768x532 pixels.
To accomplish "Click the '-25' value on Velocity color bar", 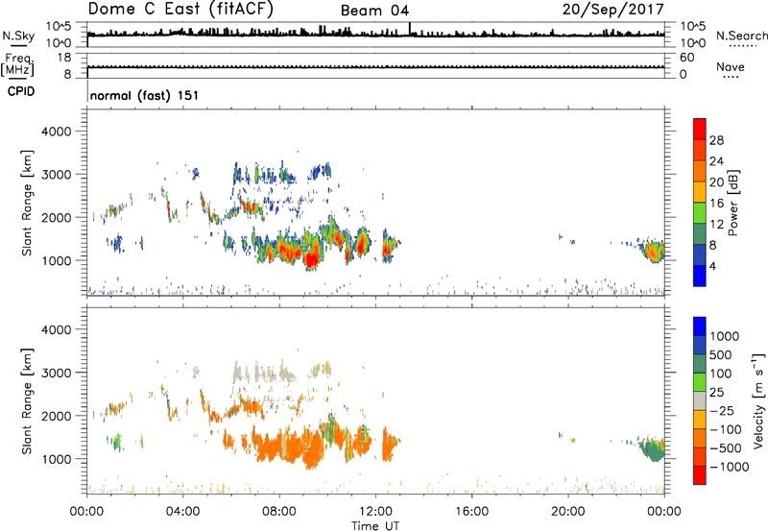I will pyautogui.click(x=722, y=411).
